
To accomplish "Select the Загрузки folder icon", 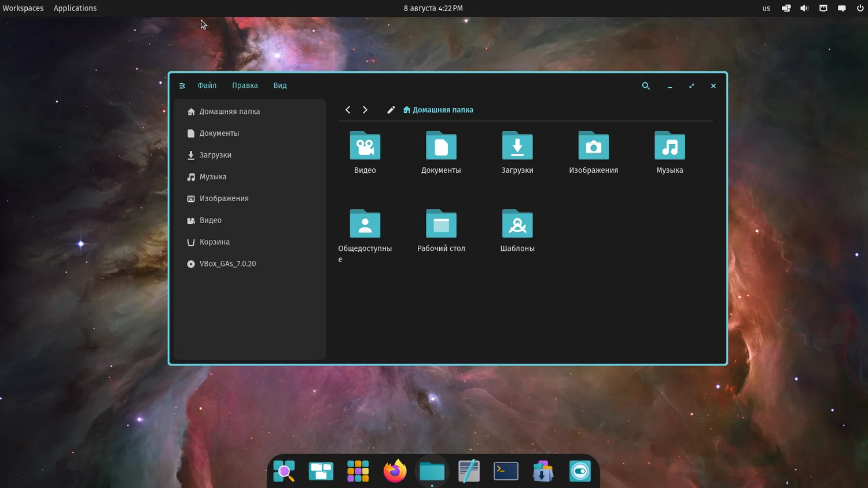I will click(517, 146).
